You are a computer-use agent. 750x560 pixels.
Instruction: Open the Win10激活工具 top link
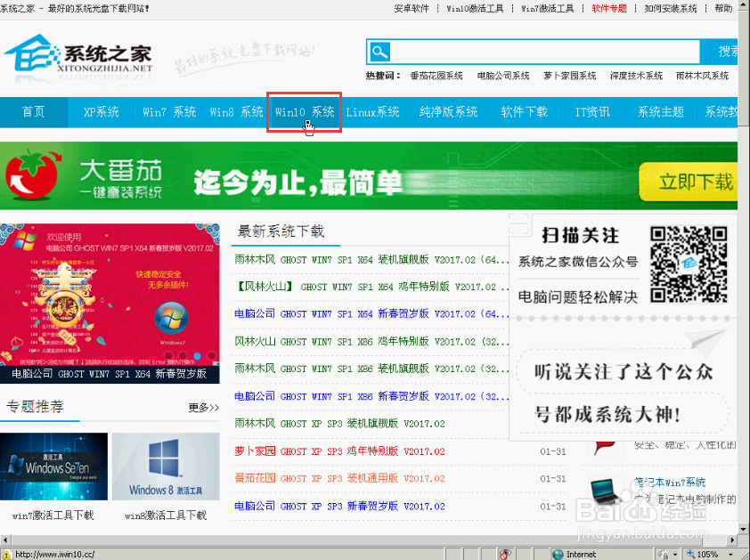(475, 9)
